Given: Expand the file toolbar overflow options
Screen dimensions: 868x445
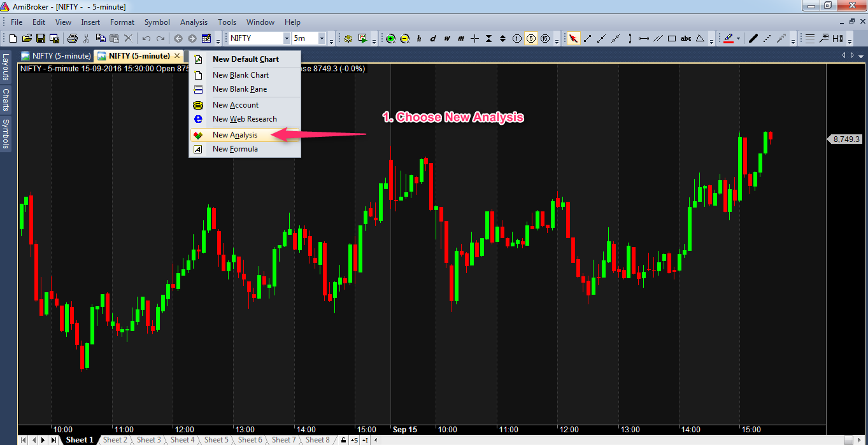Looking at the screenshot, I should (x=218, y=40).
